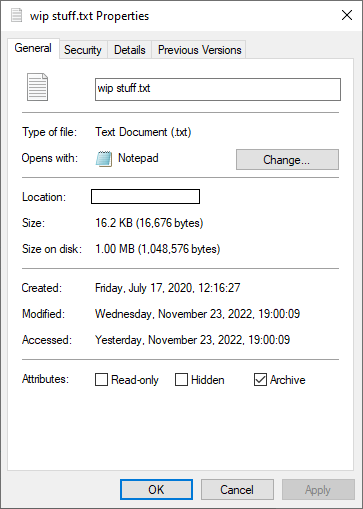The image size is (363, 509).
Task: Click inside the wip stuff.txt filename field
Action: click(218, 89)
